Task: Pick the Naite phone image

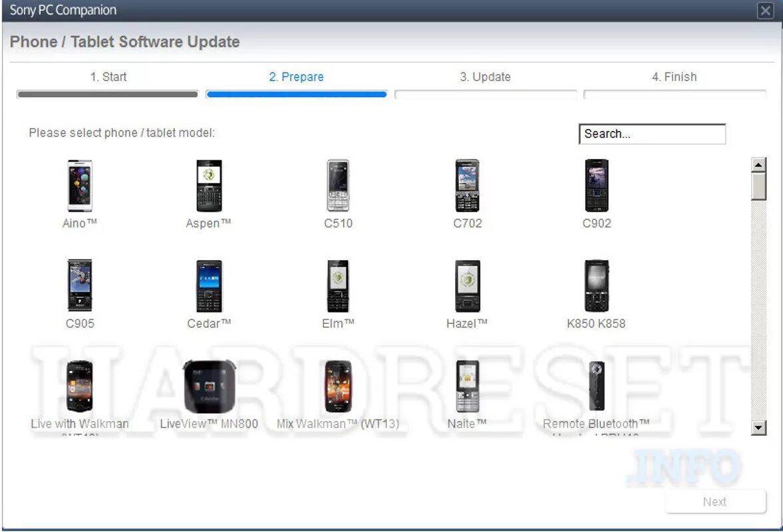Action: [x=468, y=386]
